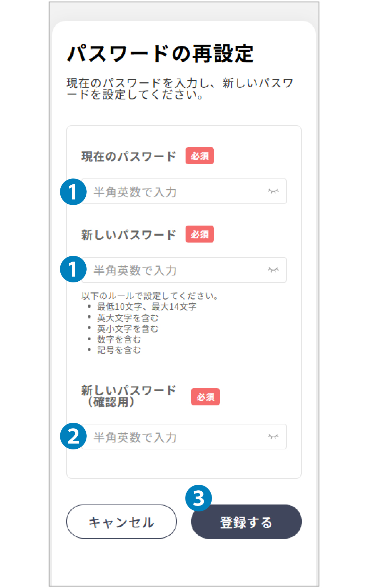Click step badge 1 beside new password field

tap(73, 269)
